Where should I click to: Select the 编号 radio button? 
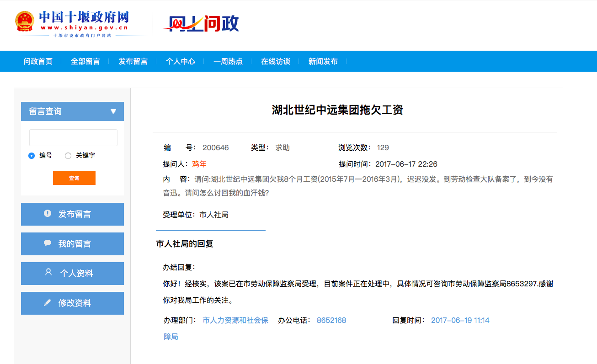(x=32, y=156)
